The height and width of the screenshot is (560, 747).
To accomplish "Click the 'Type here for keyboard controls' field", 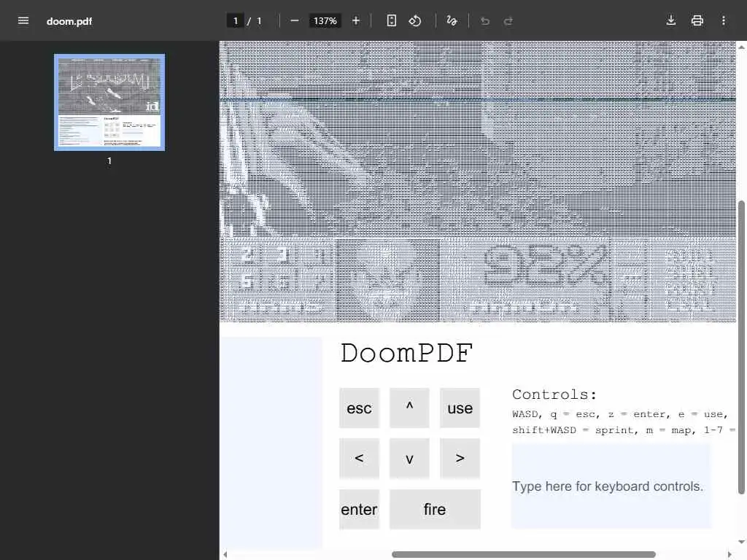I will [612, 486].
